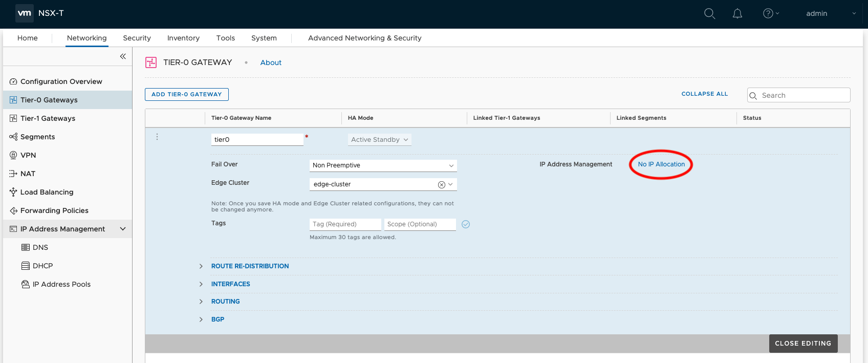
Task: Click the ADD TIER-0 GATEWAY button
Action: 186,94
